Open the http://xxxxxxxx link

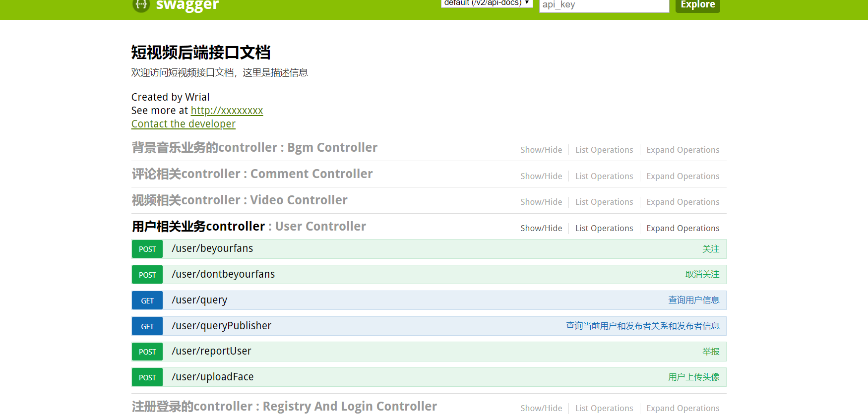[227, 111]
